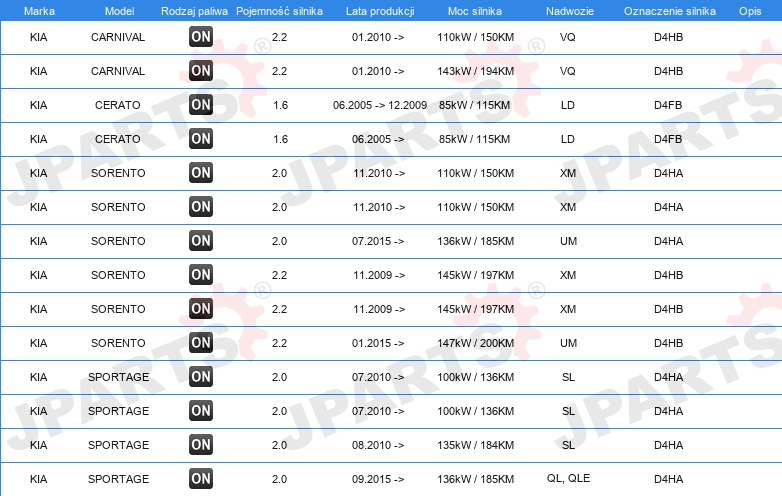
Task: Click SORENTO model in the 147kW / 200KM row
Action: 118,343
